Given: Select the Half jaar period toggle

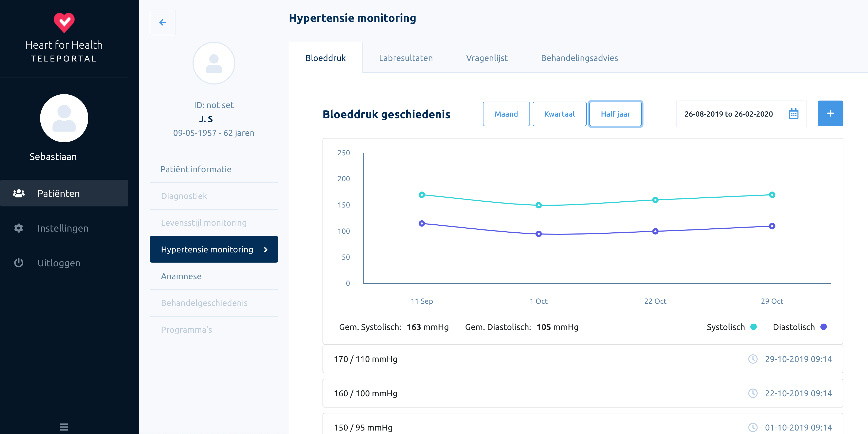Looking at the screenshot, I should [x=615, y=114].
